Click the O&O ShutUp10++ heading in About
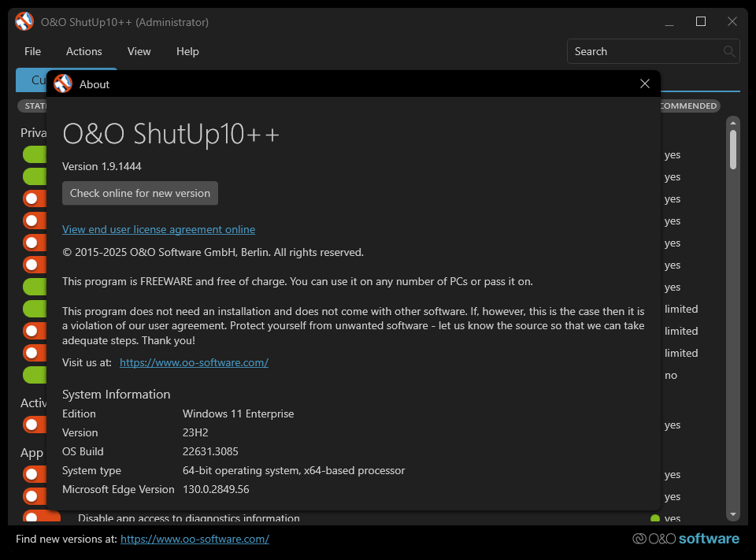Screen dimensions: 756x560 [171, 134]
